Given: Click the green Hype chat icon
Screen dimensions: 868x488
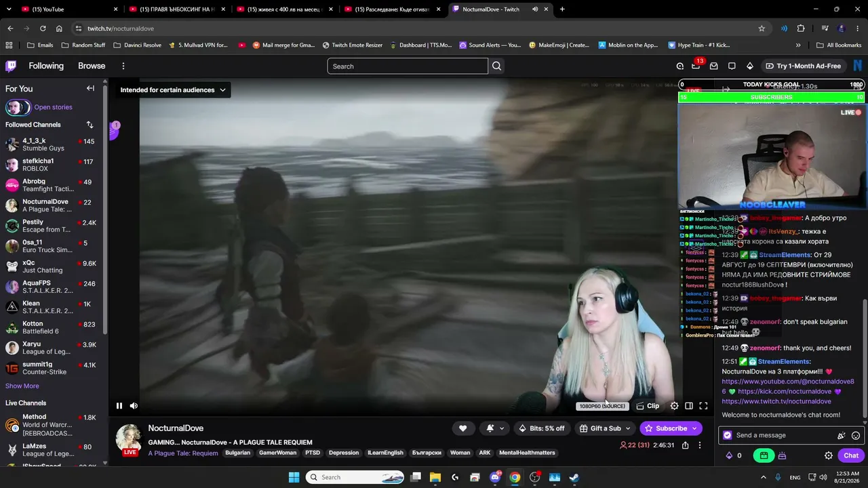Looking at the screenshot, I should [x=764, y=455].
